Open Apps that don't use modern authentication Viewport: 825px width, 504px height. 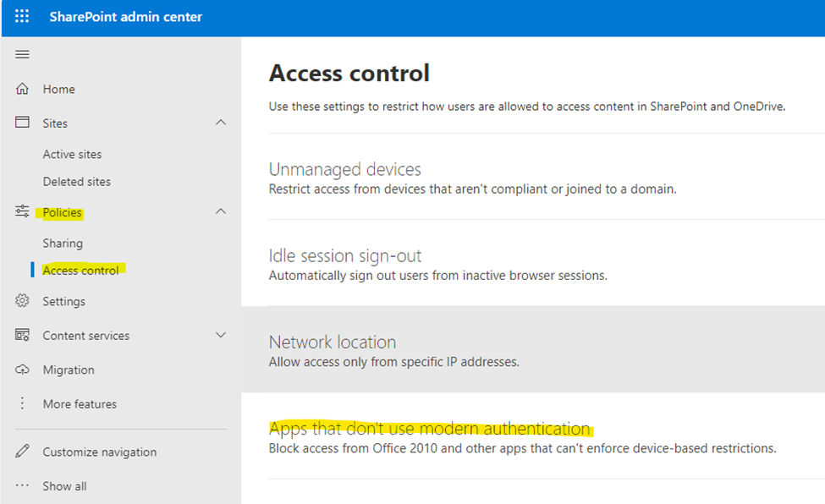click(429, 429)
